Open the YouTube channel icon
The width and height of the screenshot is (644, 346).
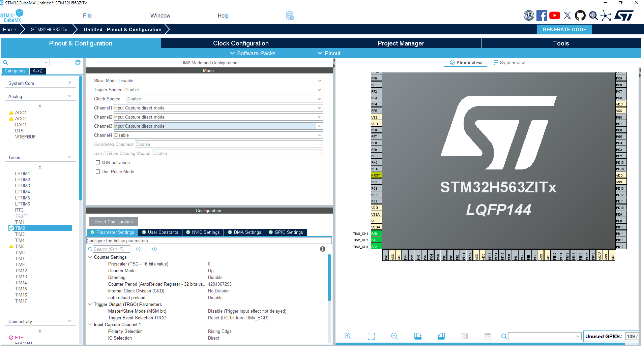point(554,15)
